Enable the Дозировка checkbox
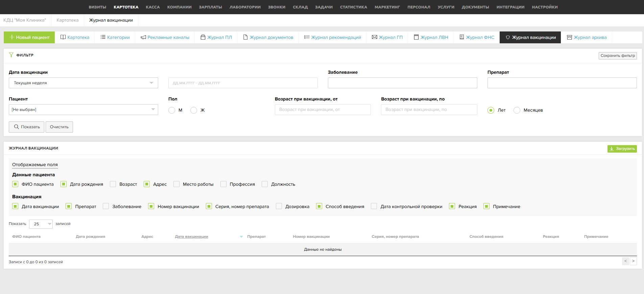Screen dimensions: 644x294 279,206
